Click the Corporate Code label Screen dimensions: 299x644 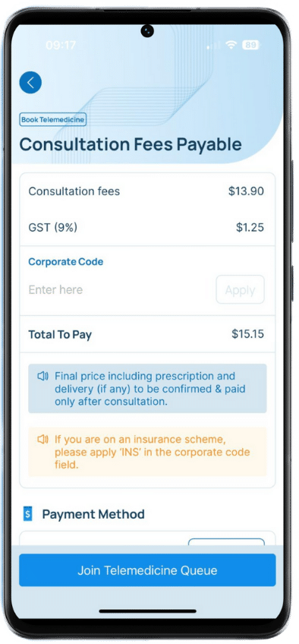tap(65, 261)
